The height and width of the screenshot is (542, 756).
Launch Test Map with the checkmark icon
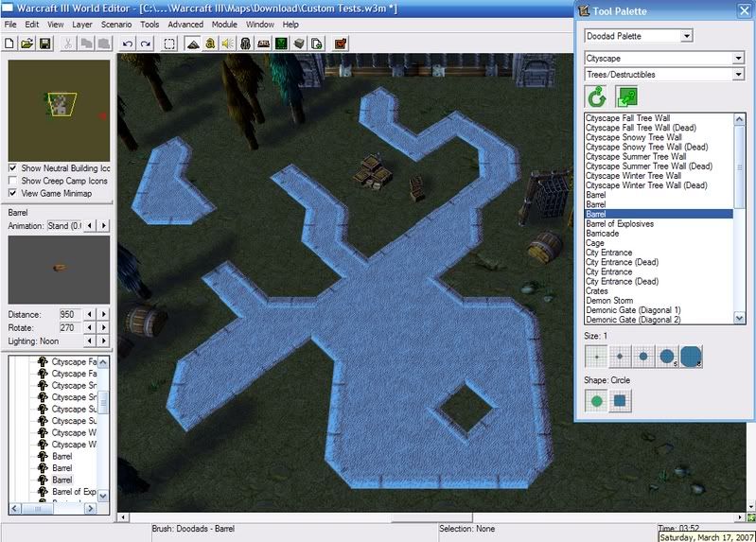[x=341, y=44]
